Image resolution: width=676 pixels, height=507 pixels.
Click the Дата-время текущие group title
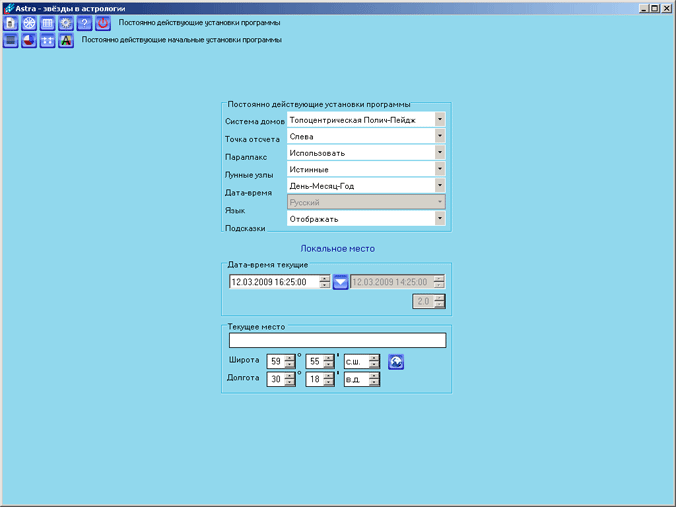268,265
